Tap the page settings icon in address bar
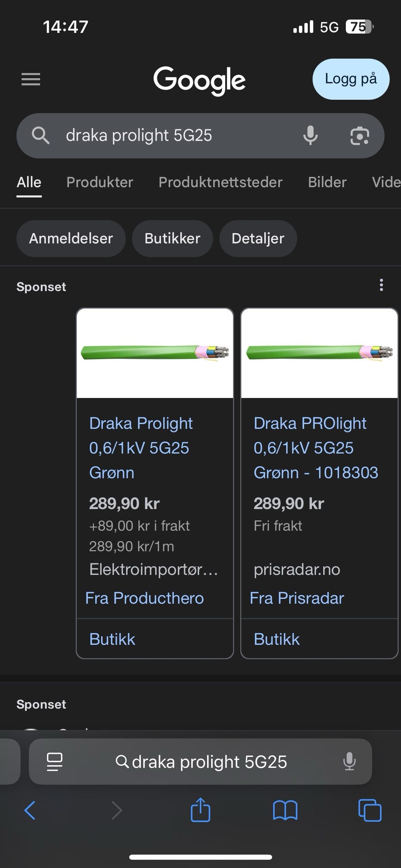401x868 pixels. coord(54,761)
